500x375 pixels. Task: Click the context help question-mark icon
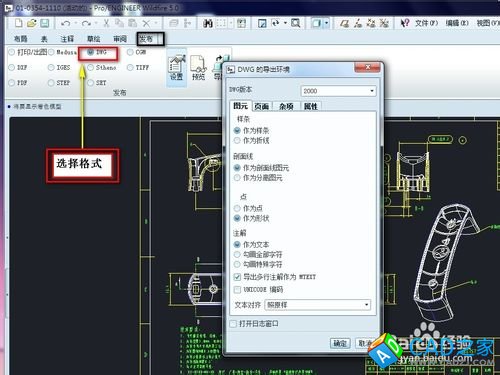tap(405, 23)
